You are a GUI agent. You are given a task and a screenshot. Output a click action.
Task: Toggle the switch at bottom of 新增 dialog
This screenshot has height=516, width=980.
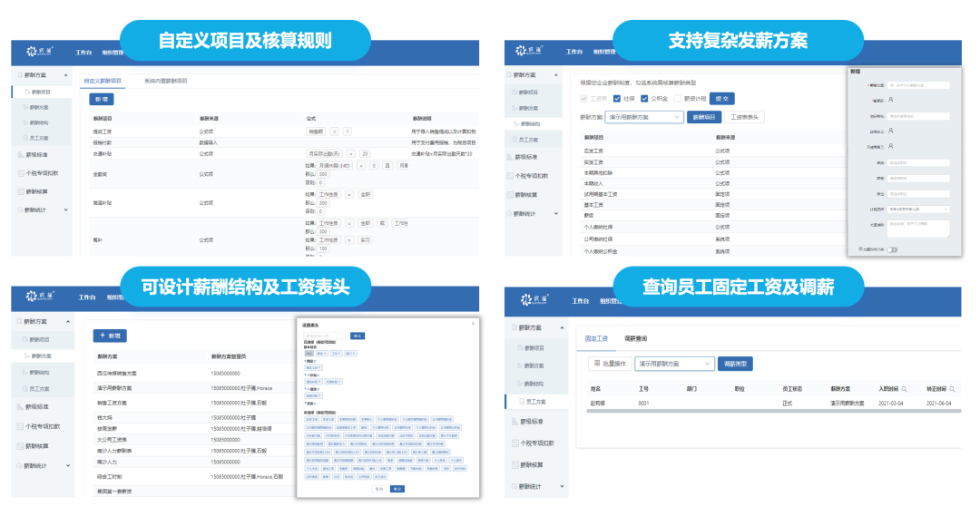coord(893,250)
